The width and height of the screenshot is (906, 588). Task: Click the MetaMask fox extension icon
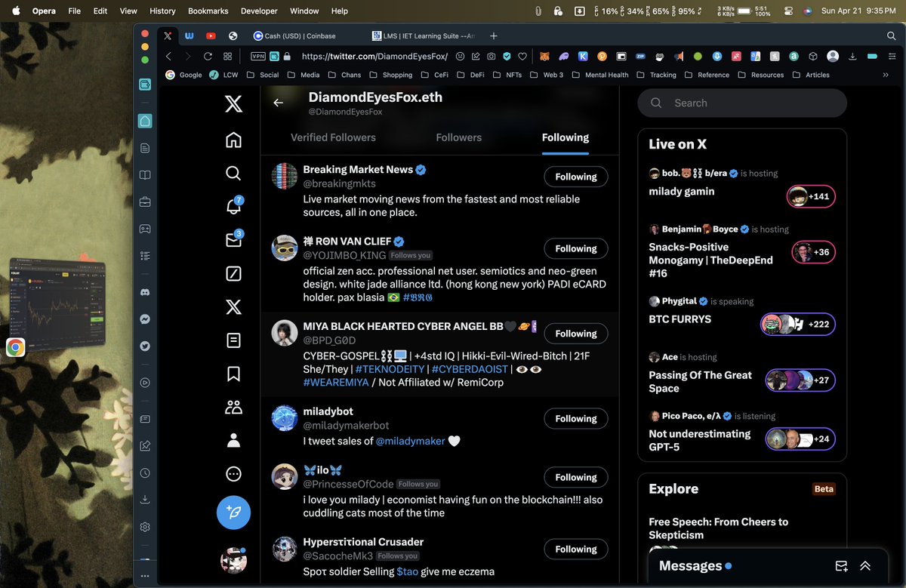click(x=544, y=56)
